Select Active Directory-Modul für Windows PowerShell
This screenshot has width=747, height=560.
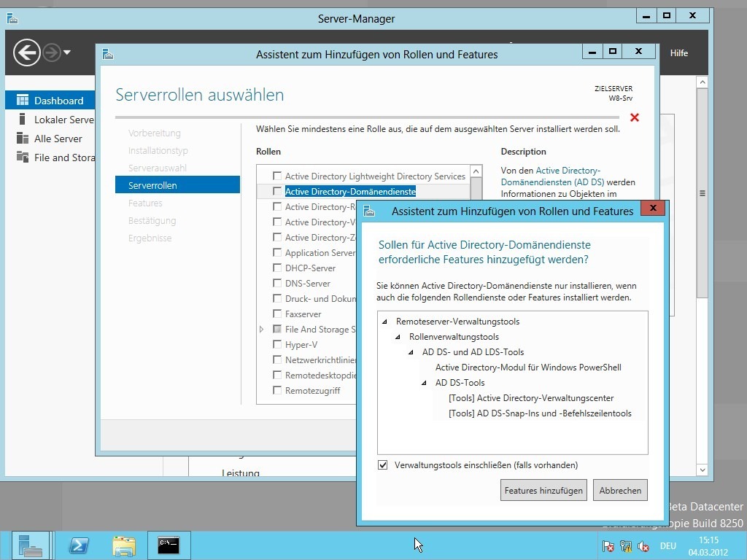[528, 367]
